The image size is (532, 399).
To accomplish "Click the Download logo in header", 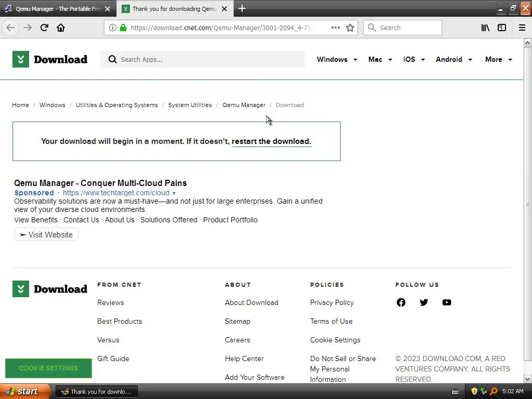I will [50, 59].
